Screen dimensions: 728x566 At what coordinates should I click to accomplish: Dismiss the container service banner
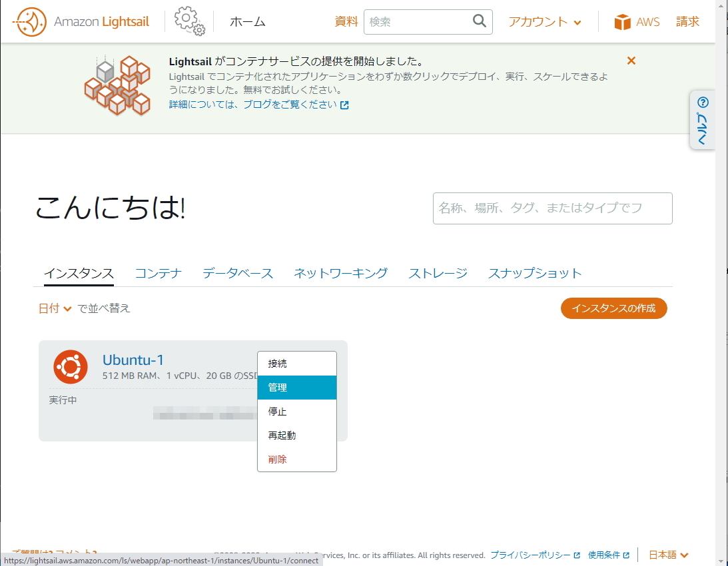point(631,61)
